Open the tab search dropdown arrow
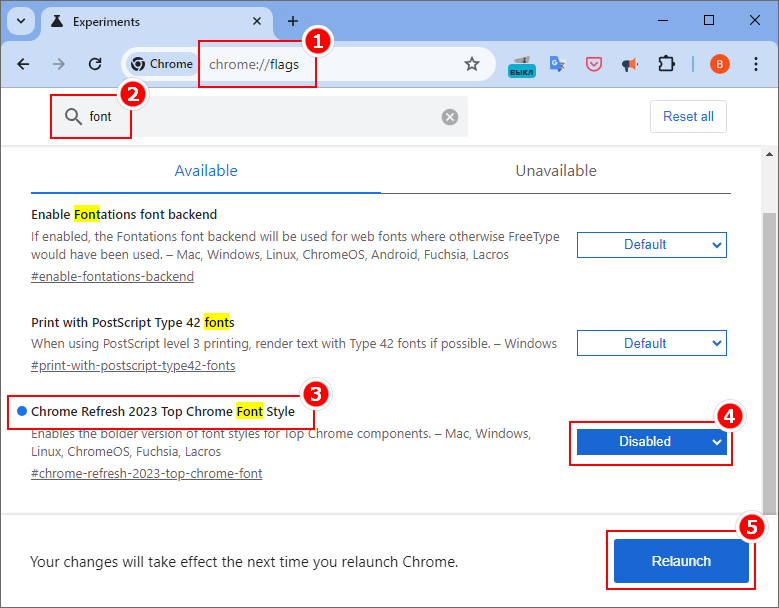Viewport: 779px width, 608px height. (21, 21)
